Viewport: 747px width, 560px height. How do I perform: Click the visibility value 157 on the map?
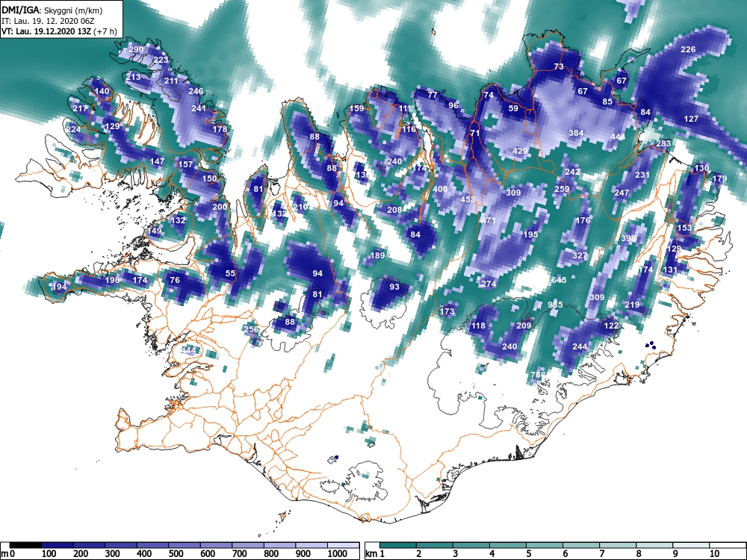click(x=185, y=164)
